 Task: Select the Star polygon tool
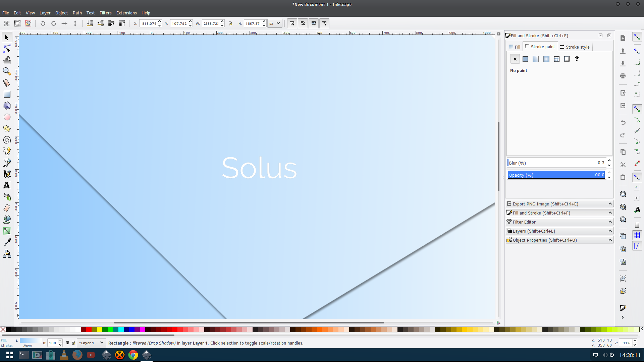(x=7, y=128)
